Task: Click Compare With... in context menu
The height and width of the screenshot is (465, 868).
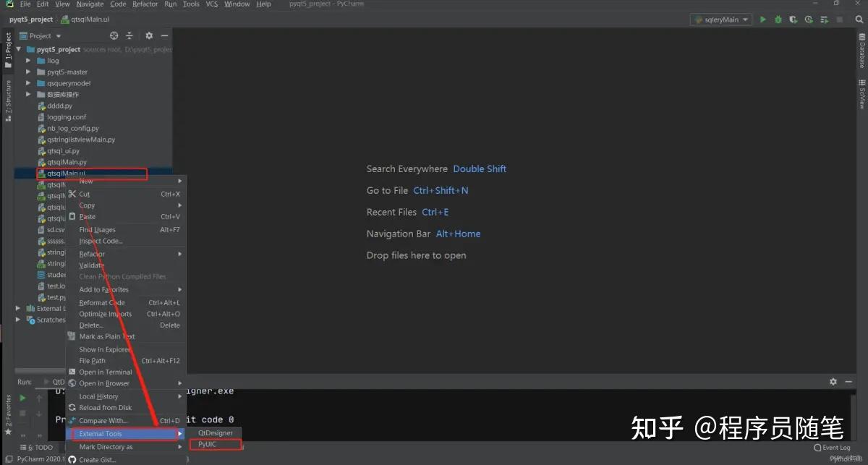Action: coord(126,420)
